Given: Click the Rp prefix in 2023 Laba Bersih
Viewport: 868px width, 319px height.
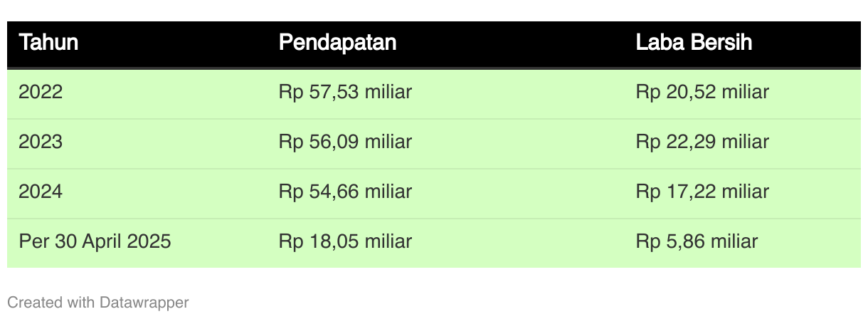Looking at the screenshot, I should [647, 142].
